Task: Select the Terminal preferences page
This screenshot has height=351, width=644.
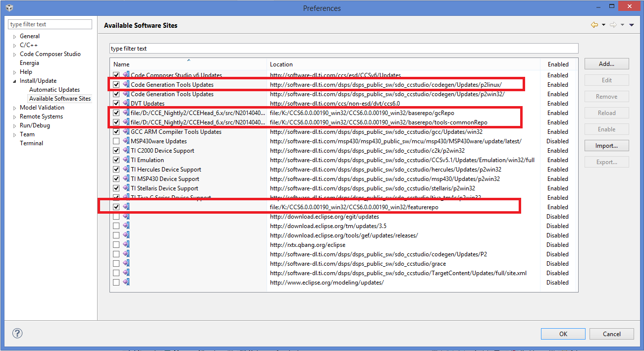Action: (x=31, y=143)
